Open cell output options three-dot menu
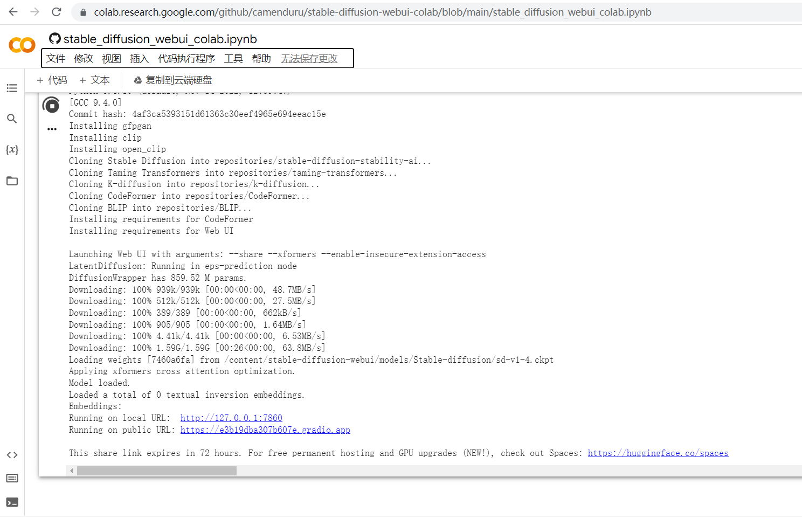This screenshot has width=802, height=532. [52, 129]
